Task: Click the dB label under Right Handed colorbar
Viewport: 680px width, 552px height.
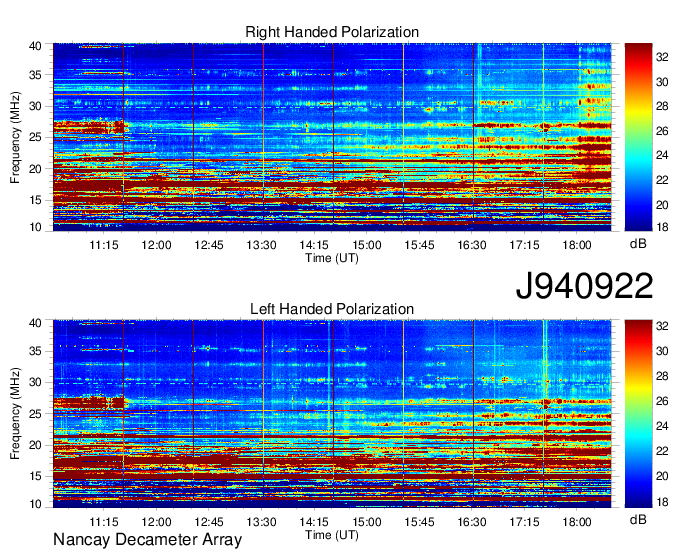Action: tap(638, 244)
